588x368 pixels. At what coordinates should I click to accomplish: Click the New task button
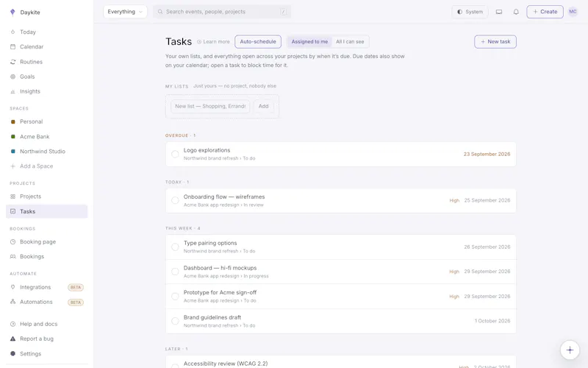[495, 42]
